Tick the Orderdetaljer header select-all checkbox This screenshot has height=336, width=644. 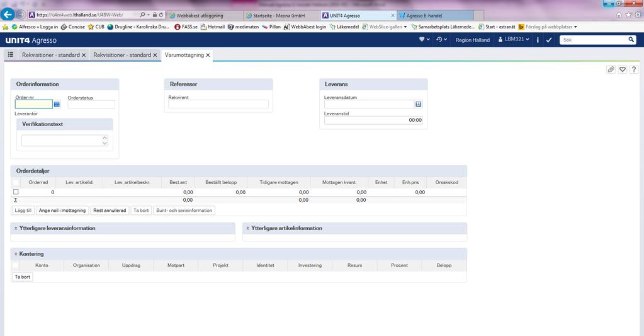[x=16, y=182]
